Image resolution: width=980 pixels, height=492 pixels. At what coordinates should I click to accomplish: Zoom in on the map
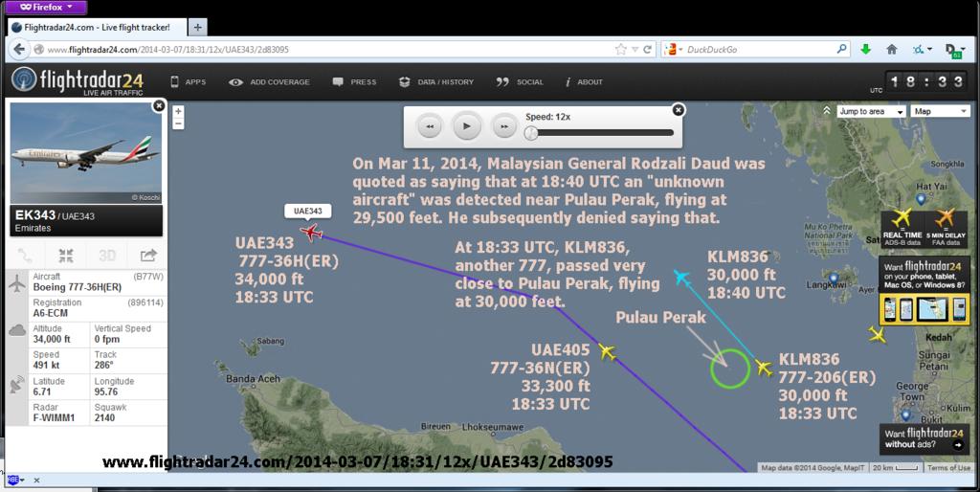[x=178, y=111]
